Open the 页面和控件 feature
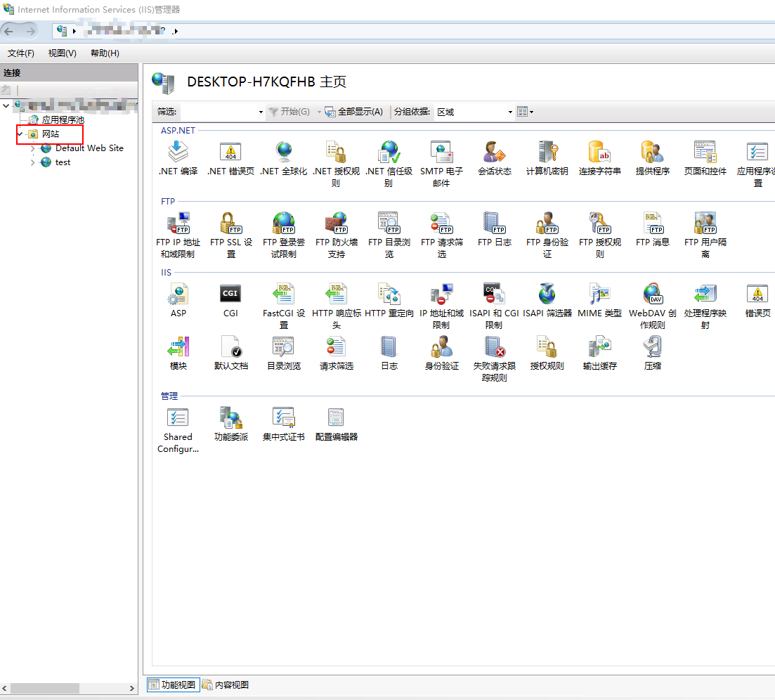Screen dimensions: 775x700 [705, 159]
